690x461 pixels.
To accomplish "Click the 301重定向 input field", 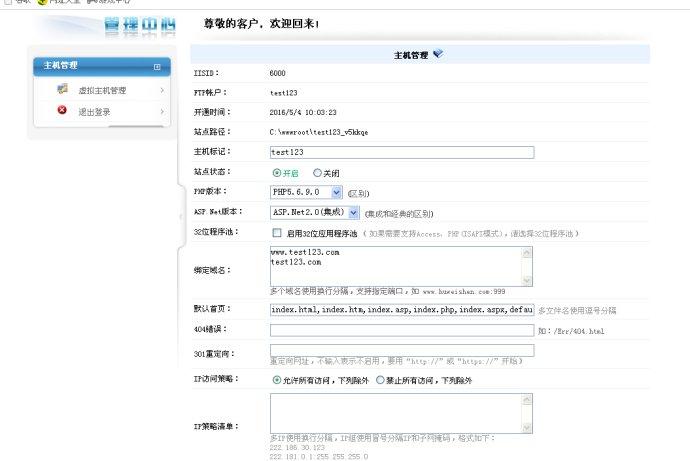I will click(x=402, y=350).
